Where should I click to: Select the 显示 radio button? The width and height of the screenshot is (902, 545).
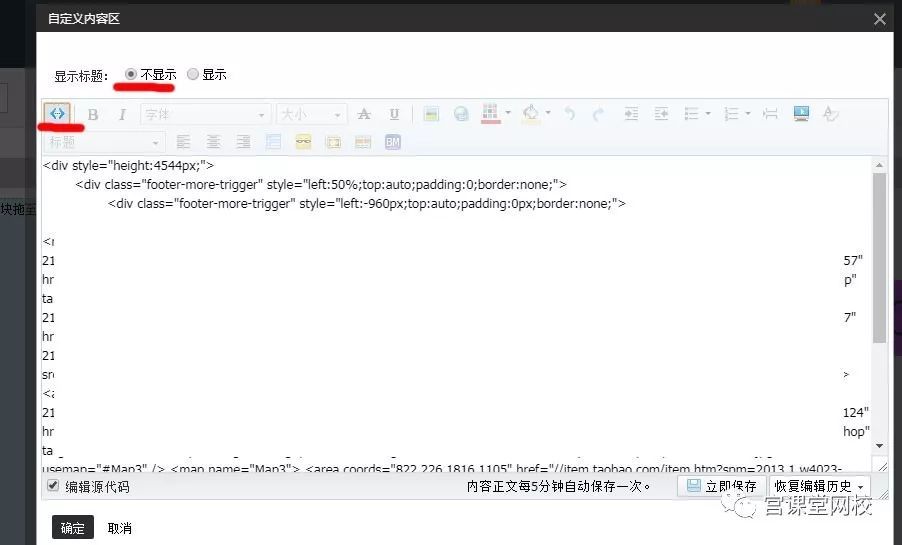193,74
